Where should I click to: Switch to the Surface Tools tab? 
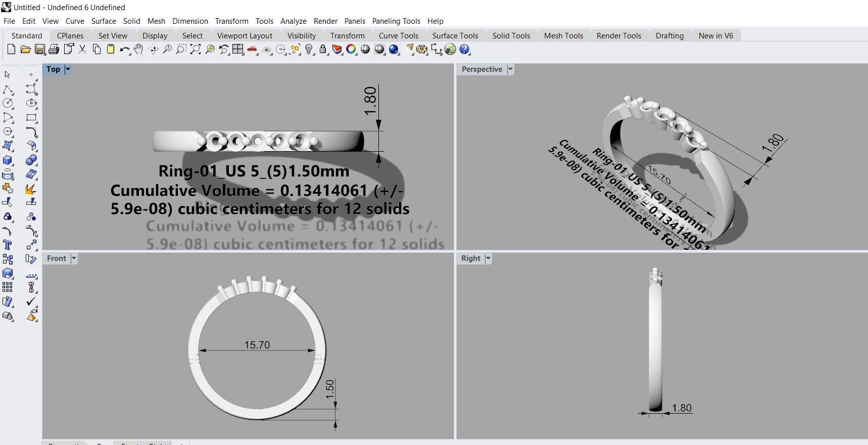pos(455,35)
